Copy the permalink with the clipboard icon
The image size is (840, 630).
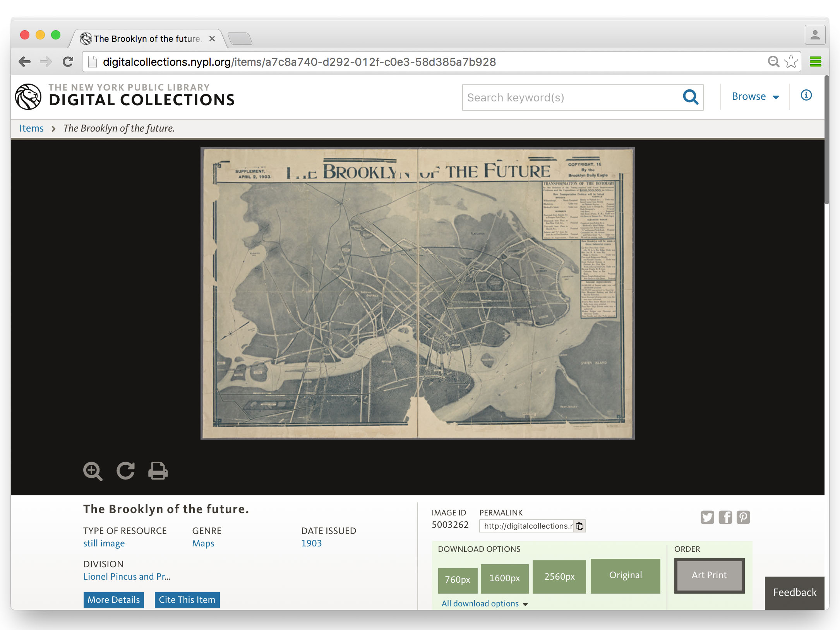579,526
